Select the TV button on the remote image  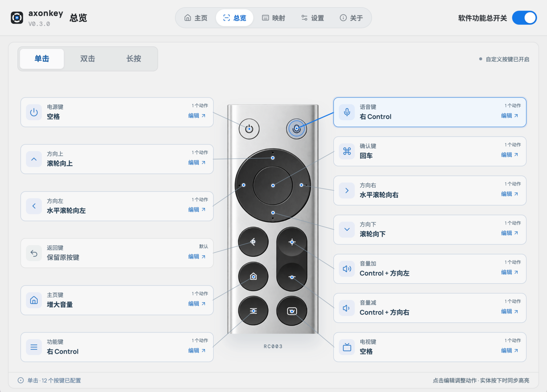point(292,311)
